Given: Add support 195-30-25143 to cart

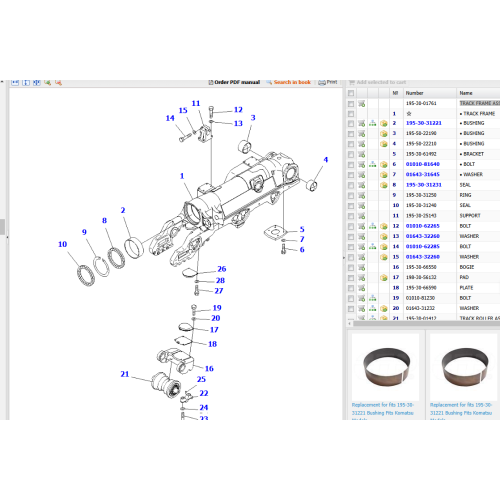Looking at the screenshot, I should [362, 216].
